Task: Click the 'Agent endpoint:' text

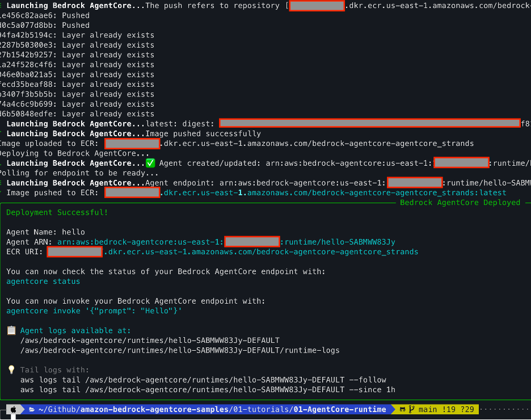Action: pos(180,183)
